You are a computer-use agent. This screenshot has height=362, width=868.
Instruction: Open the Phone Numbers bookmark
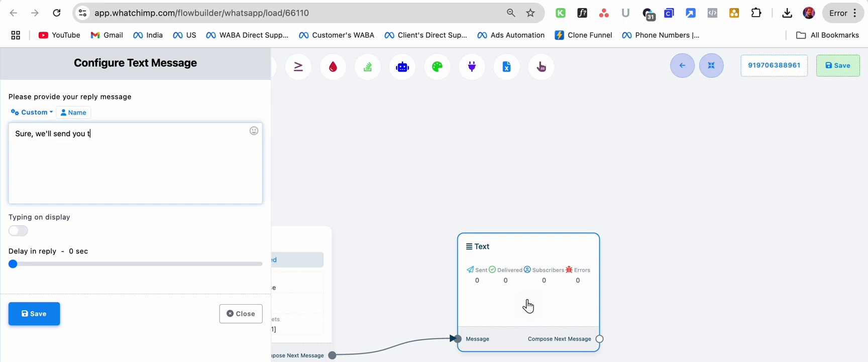(661, 35)
